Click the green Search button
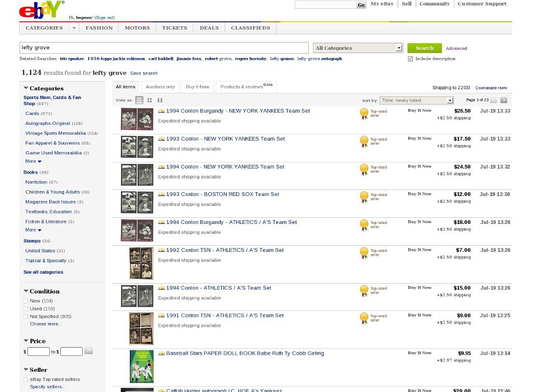This screenshot has width=534, height=392. pyautogui.click(x=424, y=48)
